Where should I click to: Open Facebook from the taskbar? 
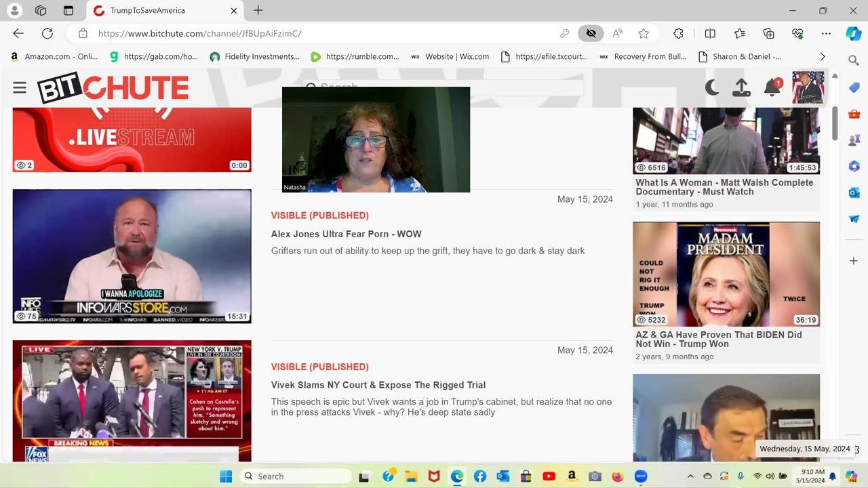[480, 476]
